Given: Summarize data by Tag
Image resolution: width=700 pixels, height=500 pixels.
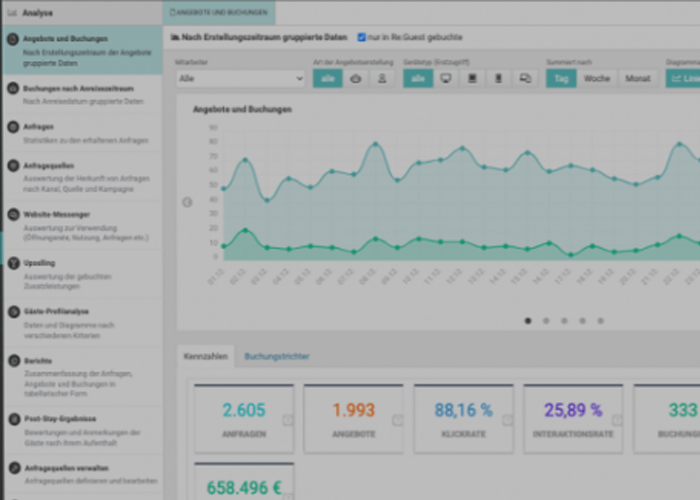Looking at the screenshot, I should [x=561, y=79].
